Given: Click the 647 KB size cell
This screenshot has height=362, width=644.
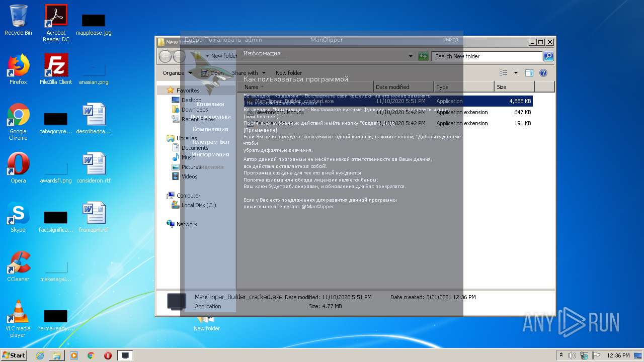Looking at the screenshot, I should tap(522, 112).
